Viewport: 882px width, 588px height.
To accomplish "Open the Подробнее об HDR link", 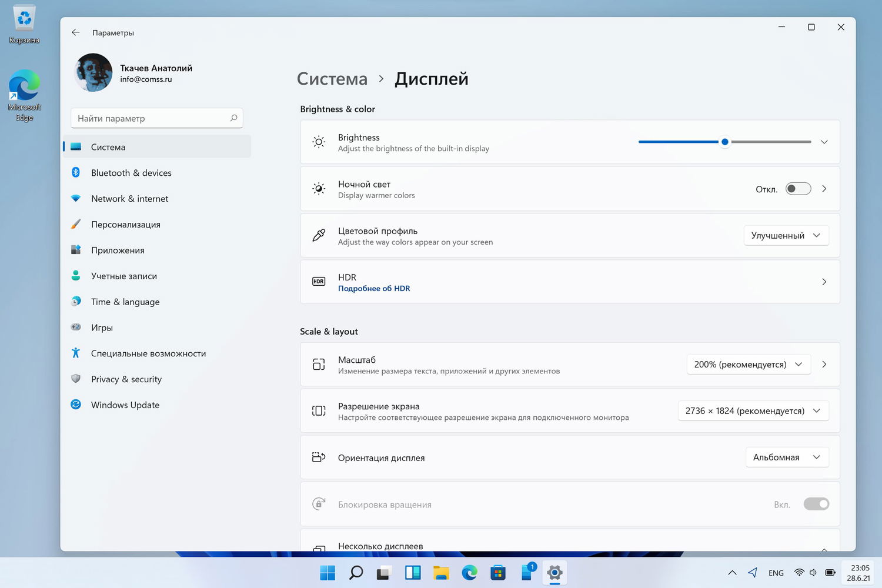I will click(374, 288).
